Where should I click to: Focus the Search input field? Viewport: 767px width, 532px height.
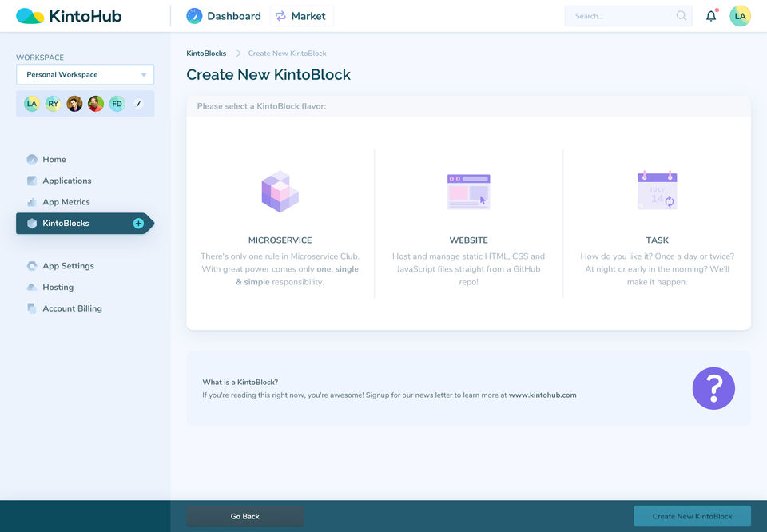pyautogui.click(x=628, y=16)
